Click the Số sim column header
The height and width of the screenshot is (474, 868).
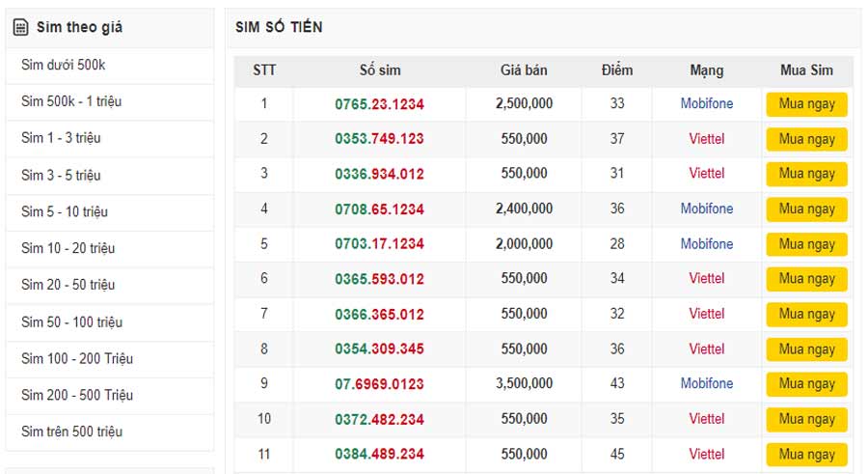coord(379,70)
